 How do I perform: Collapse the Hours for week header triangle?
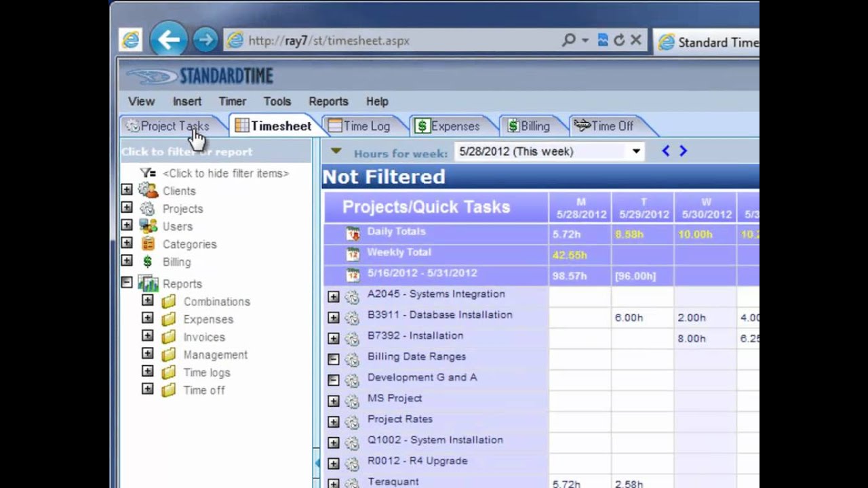click(336, 152)
